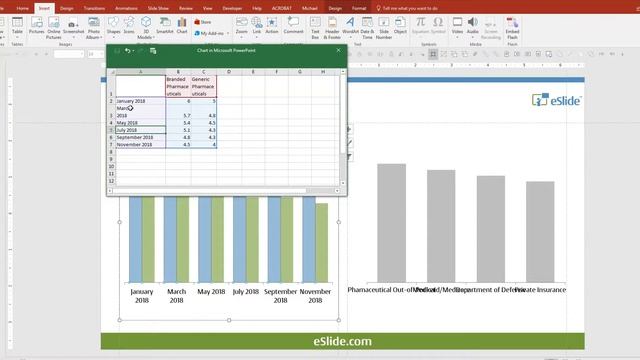Insert a SmartArt graphic

pos(165,25)
